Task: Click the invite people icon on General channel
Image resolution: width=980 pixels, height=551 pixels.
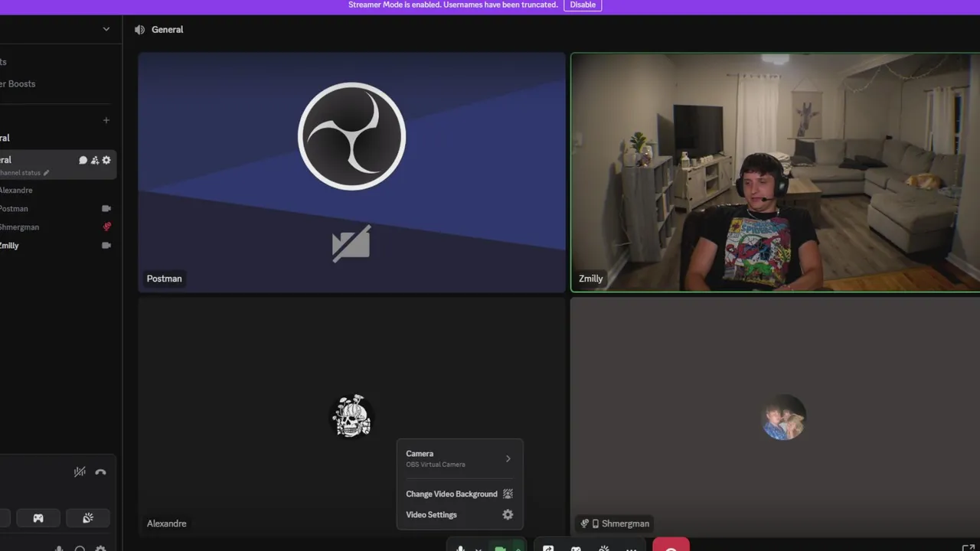Action: click(x=95, y=160)
